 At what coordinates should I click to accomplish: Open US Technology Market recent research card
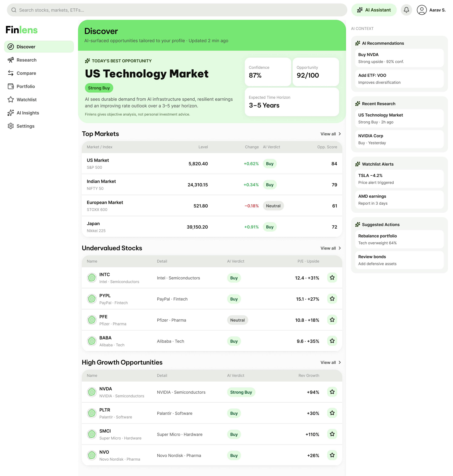pyautogui.click(x=399, y=118)
